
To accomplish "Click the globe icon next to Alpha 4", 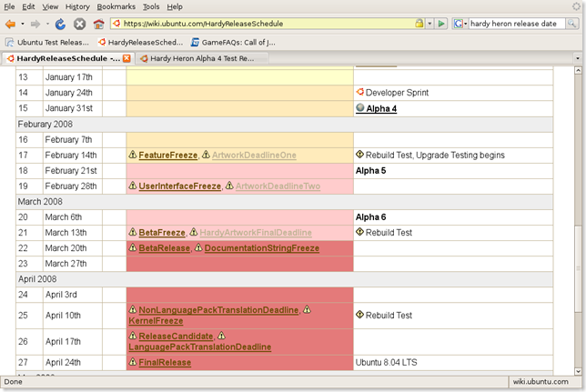I will (x=360, y=107).
